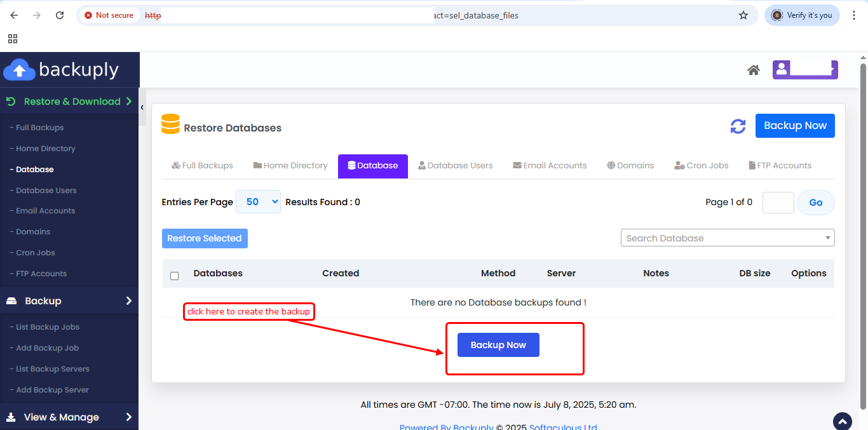Screen dimensions: 868x430
Task: Reload the page in the browser
Action: 60,15
